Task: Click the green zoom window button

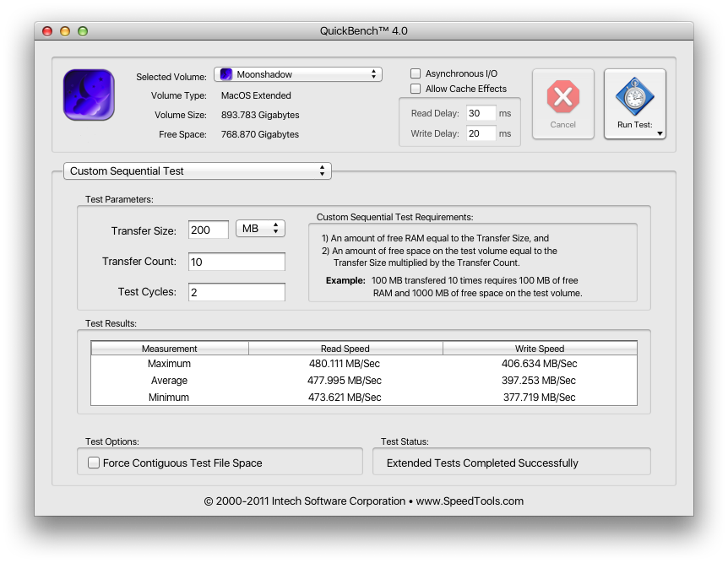Action: pos(83,31)
